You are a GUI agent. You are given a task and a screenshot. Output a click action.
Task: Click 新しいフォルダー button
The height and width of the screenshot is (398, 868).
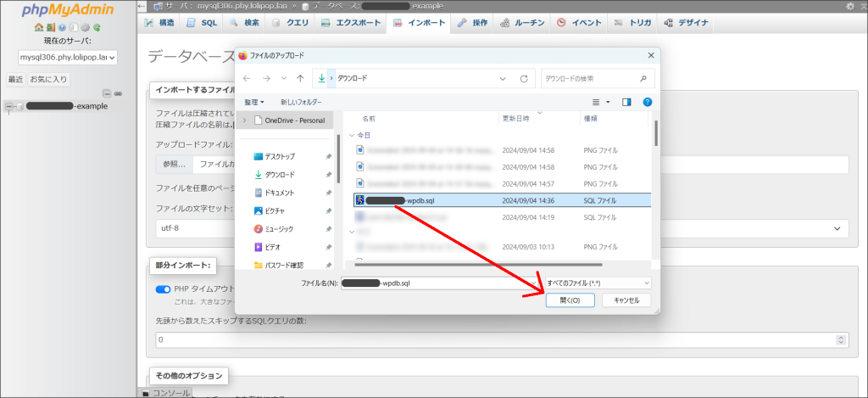pyautogui.click(x=301, y=102)
